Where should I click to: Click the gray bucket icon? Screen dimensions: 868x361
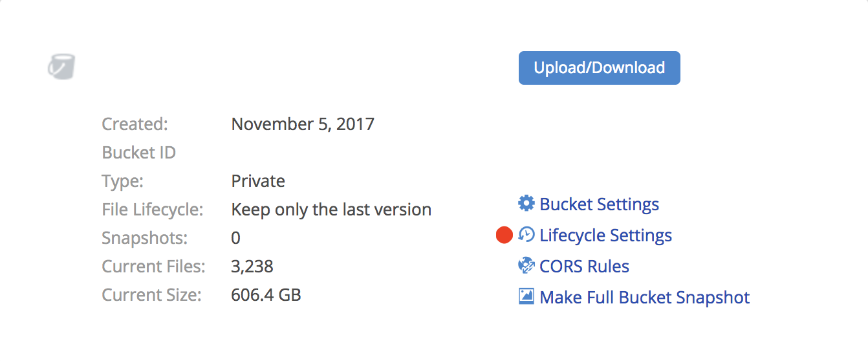point(61,67)
